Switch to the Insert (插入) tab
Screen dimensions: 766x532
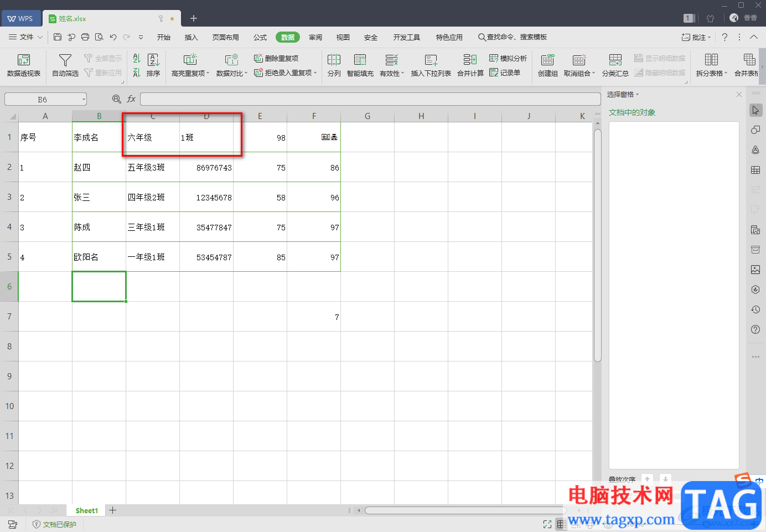coord(191,37)
